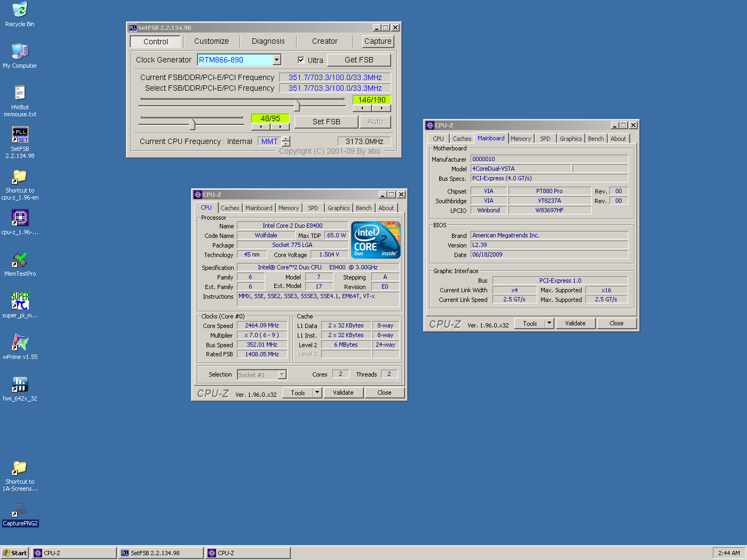The width and height of the screenshot is (747, 560).
Task: Open Socket #1 selection dropdown
Action: (282, 374)
